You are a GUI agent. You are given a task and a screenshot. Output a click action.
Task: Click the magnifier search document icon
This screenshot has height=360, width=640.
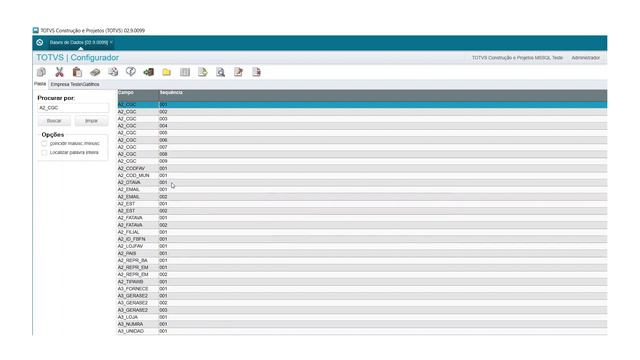click(220, 72)
